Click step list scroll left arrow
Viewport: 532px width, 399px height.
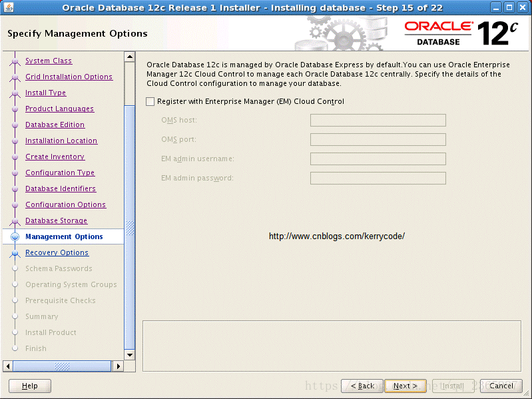[x=8, y=366]
